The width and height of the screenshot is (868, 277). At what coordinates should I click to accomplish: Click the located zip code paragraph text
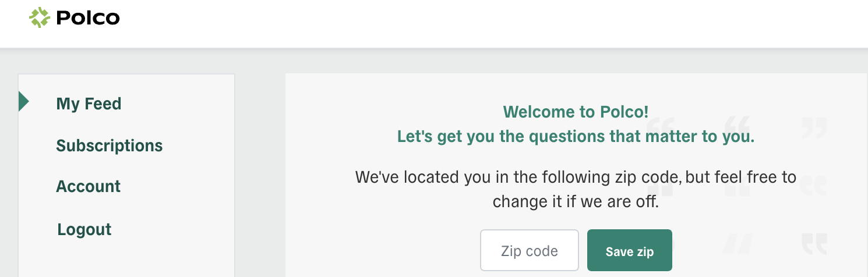coord(576,189)
